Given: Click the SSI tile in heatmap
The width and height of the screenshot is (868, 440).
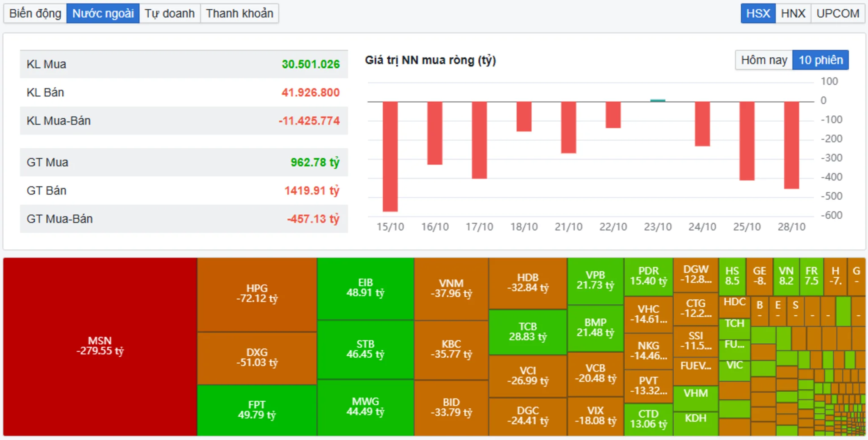Looking at the screenshot, I should [x=696, y=341].
